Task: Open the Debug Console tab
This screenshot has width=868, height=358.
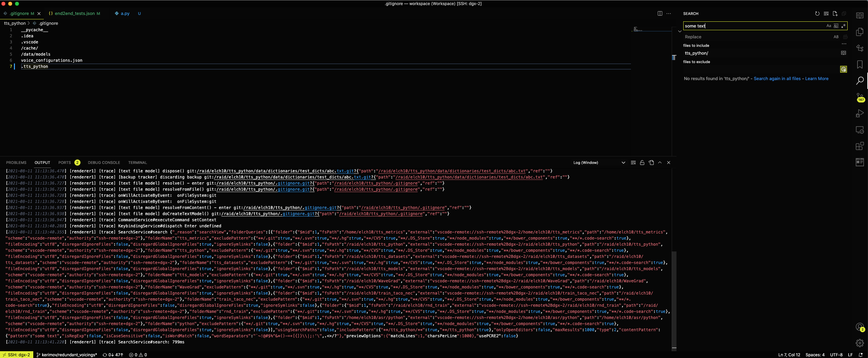Action: pos(104,163)
